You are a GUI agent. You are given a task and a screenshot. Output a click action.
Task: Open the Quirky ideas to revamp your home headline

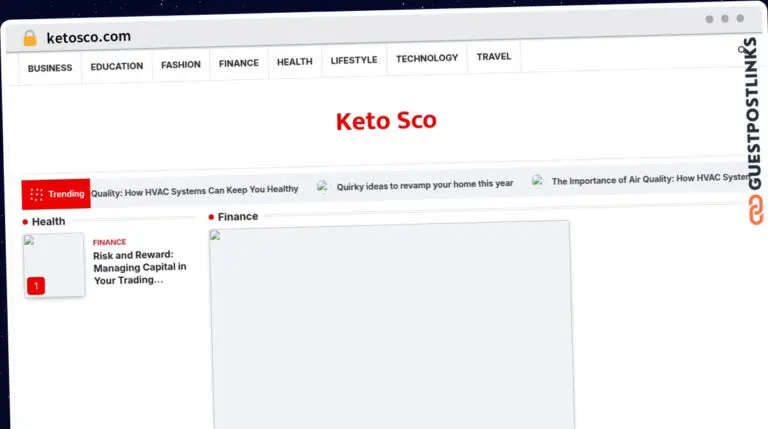[x=425, y=185]
